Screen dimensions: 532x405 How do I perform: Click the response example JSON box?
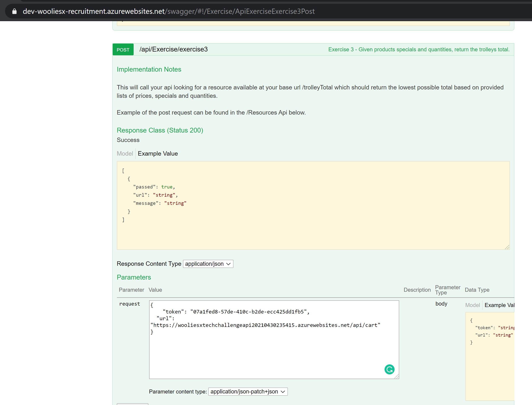coord(313,205)
